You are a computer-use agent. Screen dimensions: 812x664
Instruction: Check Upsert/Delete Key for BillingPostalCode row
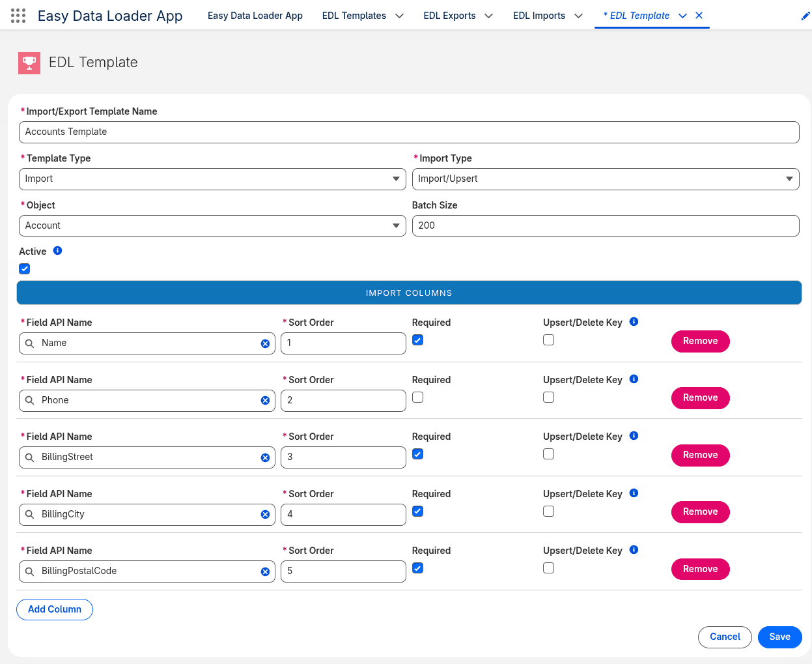[x=549, y=568]
